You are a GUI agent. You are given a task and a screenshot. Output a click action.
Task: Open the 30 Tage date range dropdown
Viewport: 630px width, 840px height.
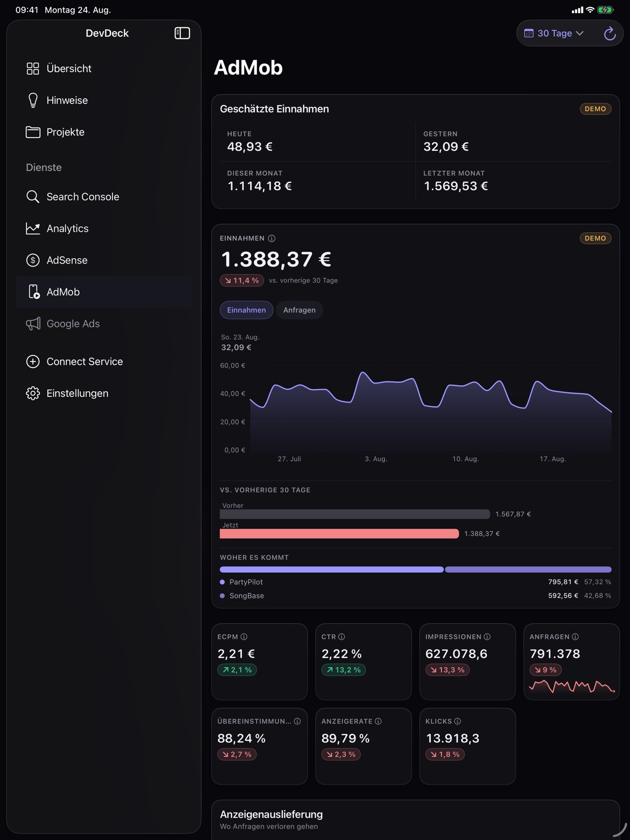click(554, 33)
